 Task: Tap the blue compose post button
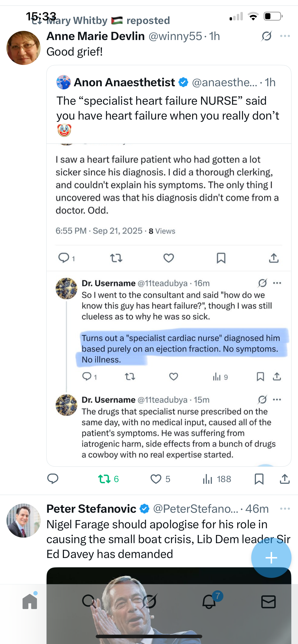271,558
